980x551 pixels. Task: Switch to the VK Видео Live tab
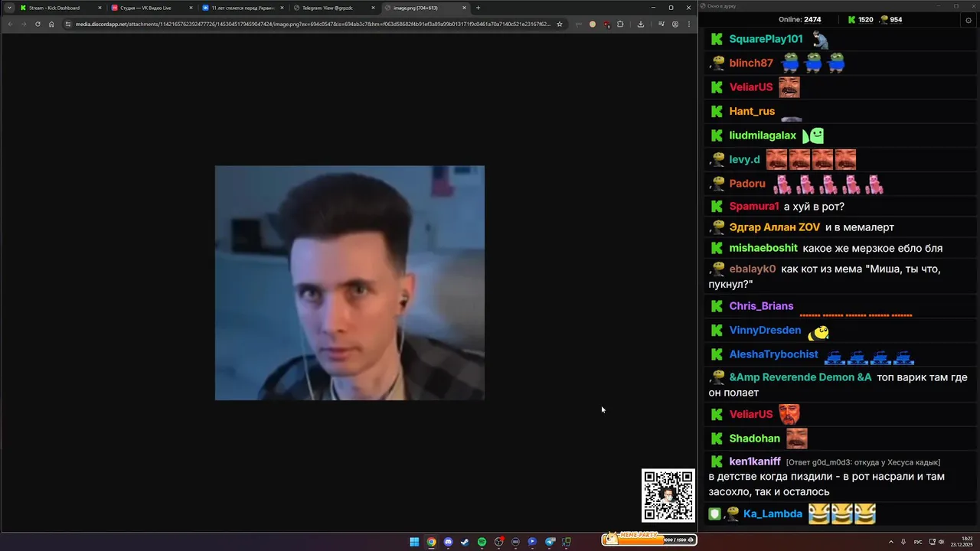click(x=151, y=8)
